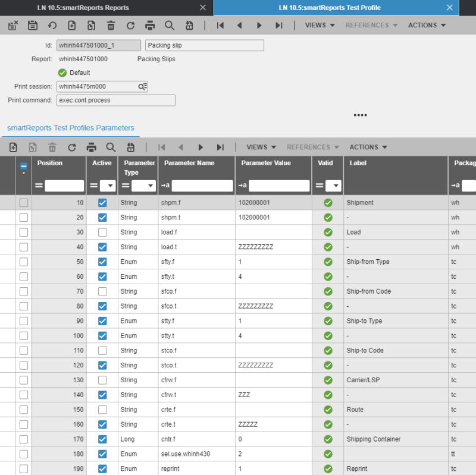Click the Delete trash icon in top toolbar
This screenshot has height=475, width=476.
(111, 26)
